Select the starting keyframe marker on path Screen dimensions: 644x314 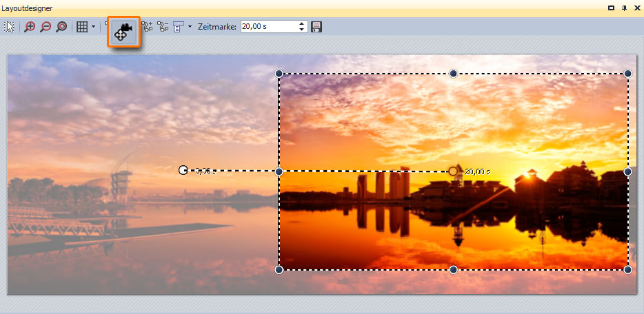[x=183, y=170]
